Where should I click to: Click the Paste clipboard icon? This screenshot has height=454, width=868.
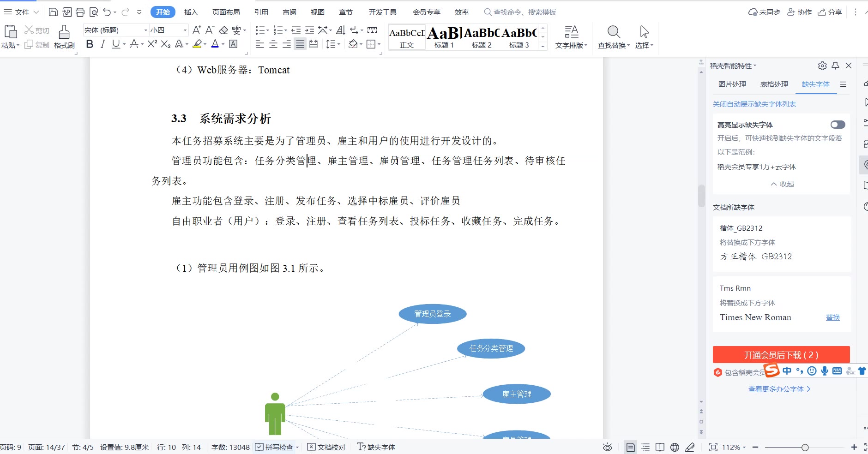click(11, 32)
